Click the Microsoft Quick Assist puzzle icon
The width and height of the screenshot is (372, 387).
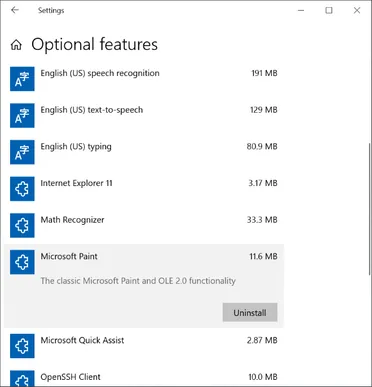click(x=22, y=346)
